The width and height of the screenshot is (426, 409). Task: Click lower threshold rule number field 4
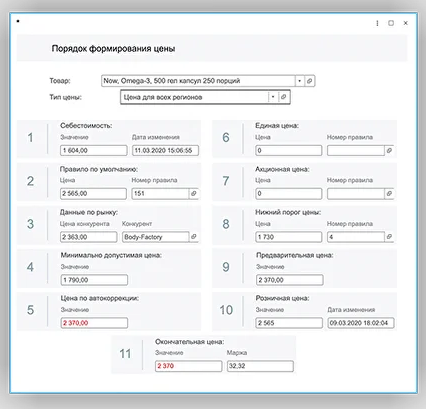[x=356, y=237]
